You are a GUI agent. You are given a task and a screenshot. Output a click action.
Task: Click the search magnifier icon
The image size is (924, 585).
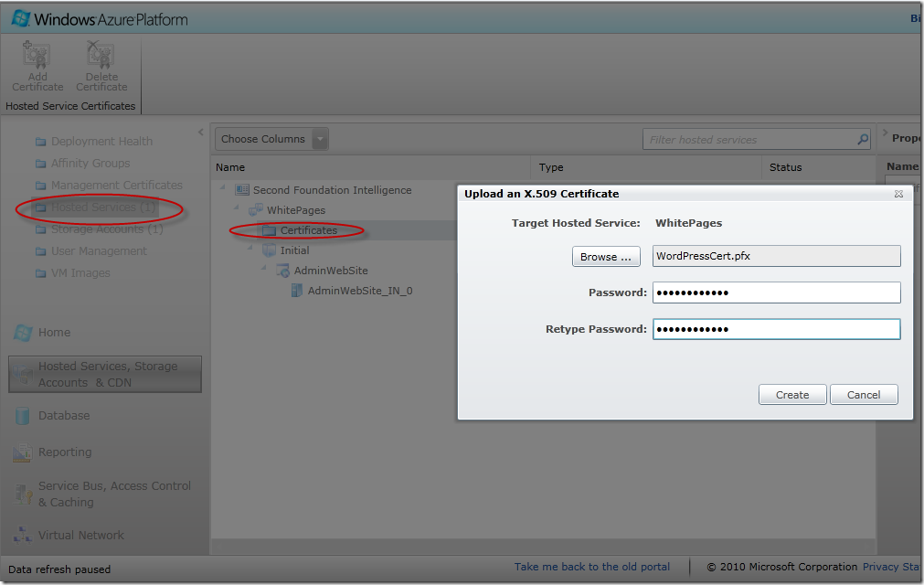(863, 140)
